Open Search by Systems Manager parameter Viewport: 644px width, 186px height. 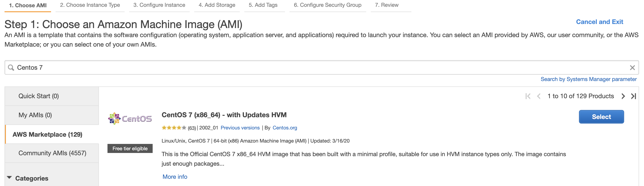coord(588,79)
